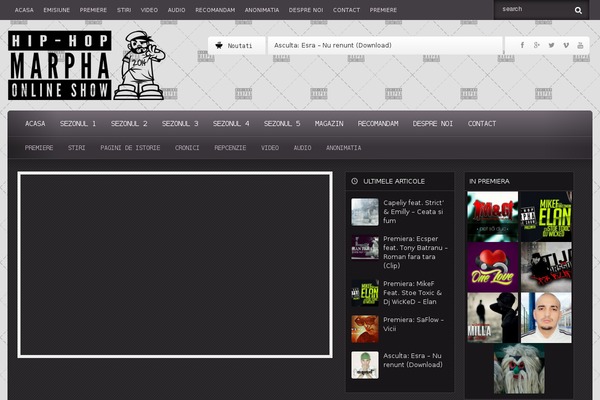Open VIDEO in the top bar
The image size is (600, 400).
149,10
